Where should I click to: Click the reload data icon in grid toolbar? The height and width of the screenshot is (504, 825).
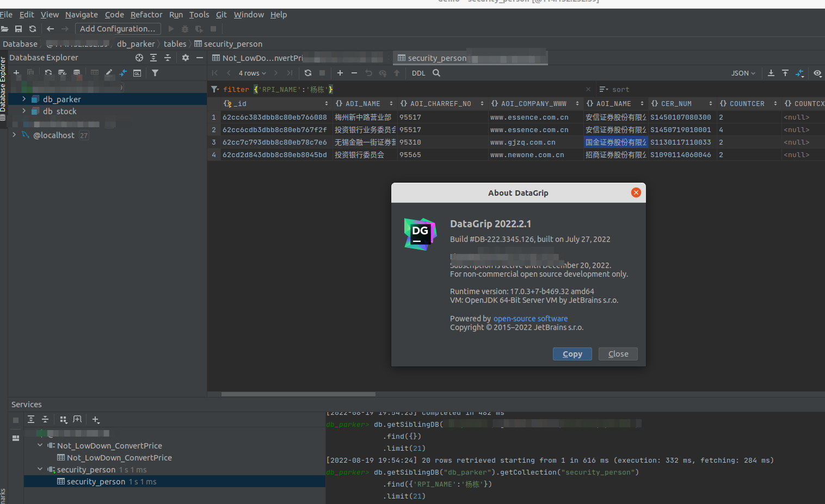(308, 73)
